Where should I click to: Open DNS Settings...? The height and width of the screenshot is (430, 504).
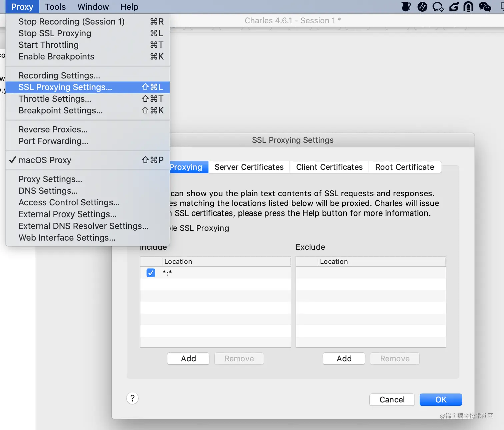tap(88, 191)
